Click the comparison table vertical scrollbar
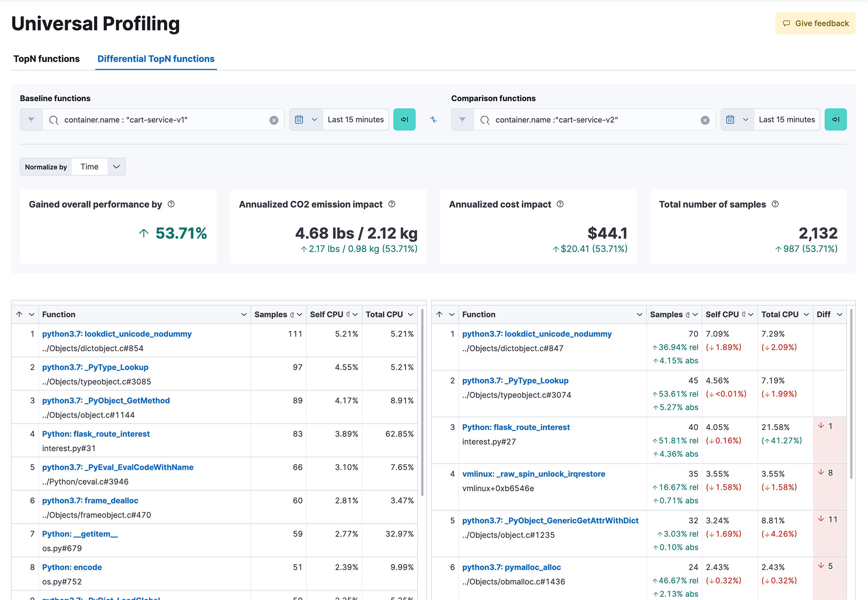This screenshot has width=868, height=600. tap(851, 393)
